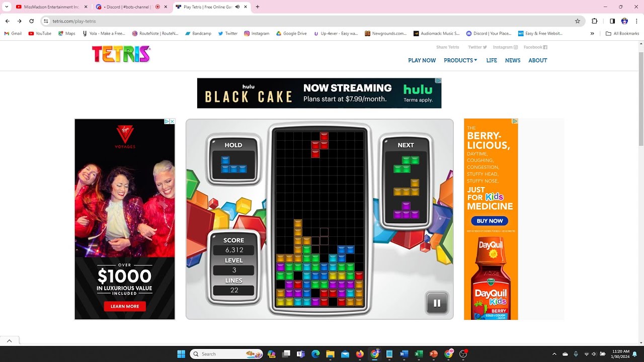Open the Bandcamp bookmark

pyautogui.click(x=198, y=34)
